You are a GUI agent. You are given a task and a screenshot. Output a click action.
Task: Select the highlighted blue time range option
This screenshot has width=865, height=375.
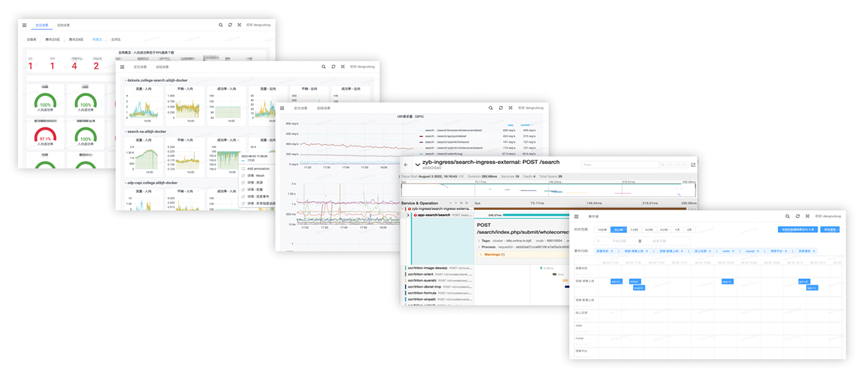tap(618, 229)
